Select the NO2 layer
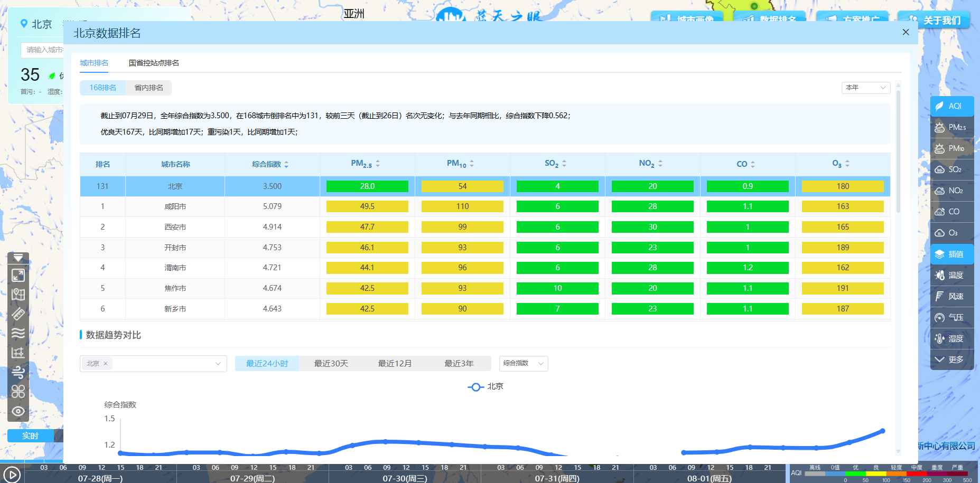 (x=952, y=191)
